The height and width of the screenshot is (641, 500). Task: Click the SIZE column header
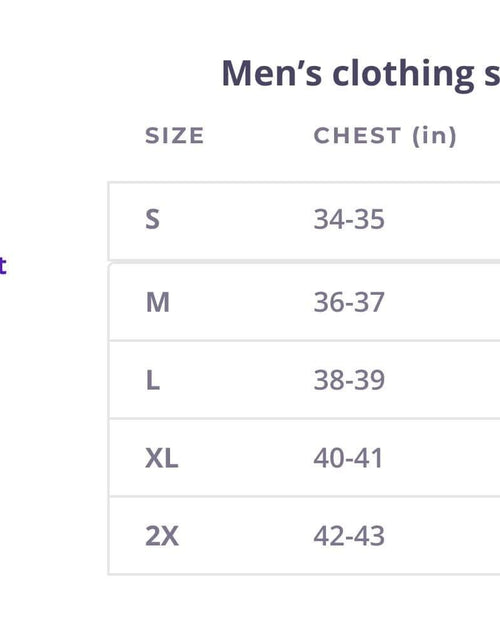[175, 136]
